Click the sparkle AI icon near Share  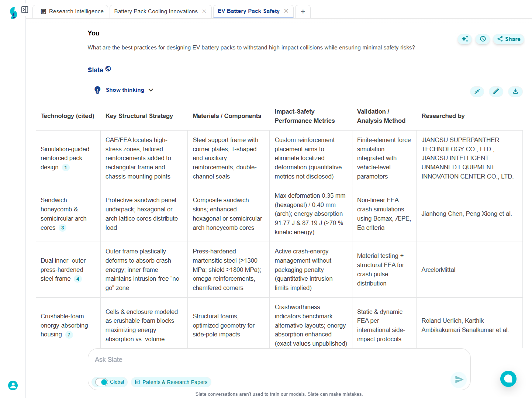click(x=465, y=39)
